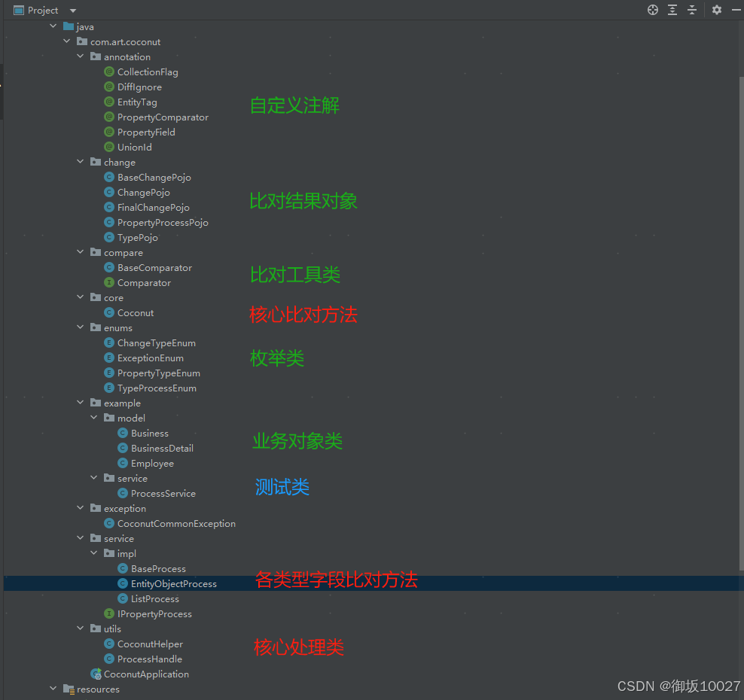Click the Select Opened File locate icon
This screenshot has width=744, height=700.
coord(652,10)
